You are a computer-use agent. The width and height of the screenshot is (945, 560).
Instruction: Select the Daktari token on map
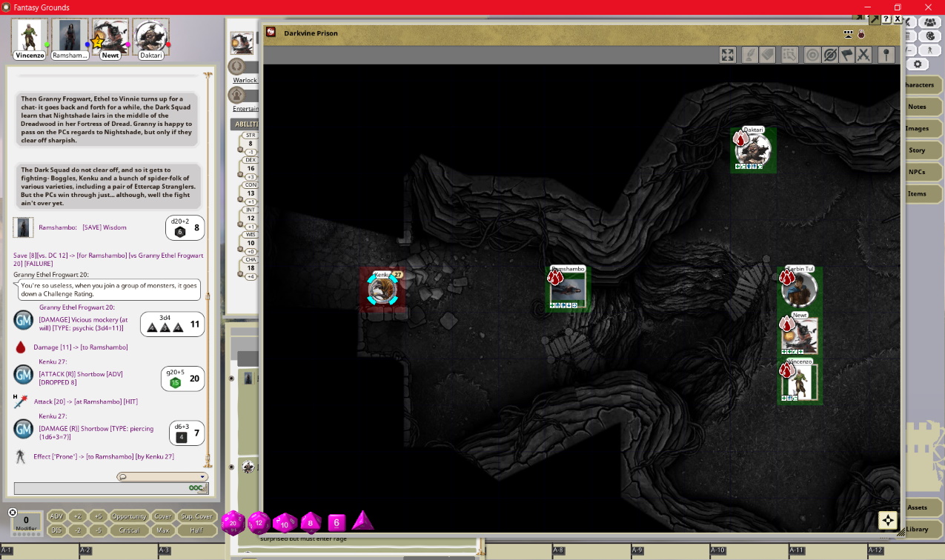754,150
